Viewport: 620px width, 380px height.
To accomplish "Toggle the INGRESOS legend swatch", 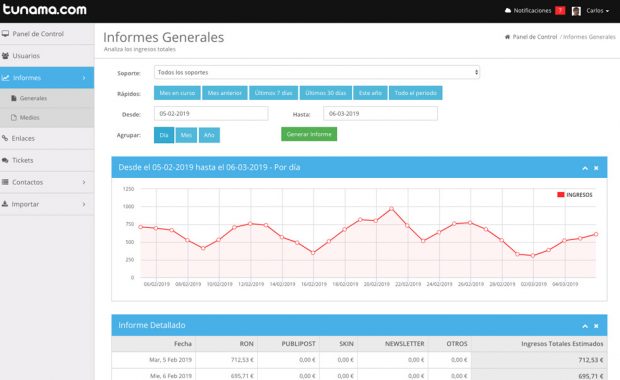I will (560, 195).
